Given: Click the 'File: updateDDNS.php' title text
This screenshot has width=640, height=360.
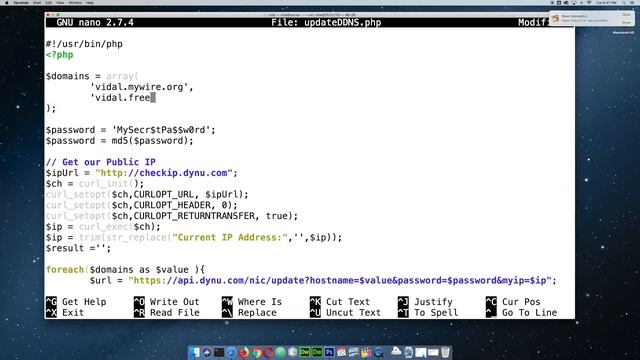Looking at the screenshot, I should (326, 22).
